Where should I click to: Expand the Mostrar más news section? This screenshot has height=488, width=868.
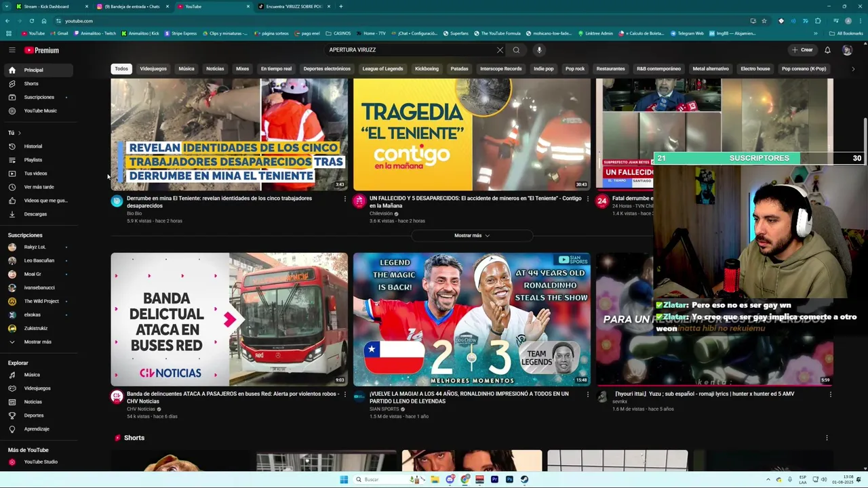pyautogui.click(x=472, y=235)
